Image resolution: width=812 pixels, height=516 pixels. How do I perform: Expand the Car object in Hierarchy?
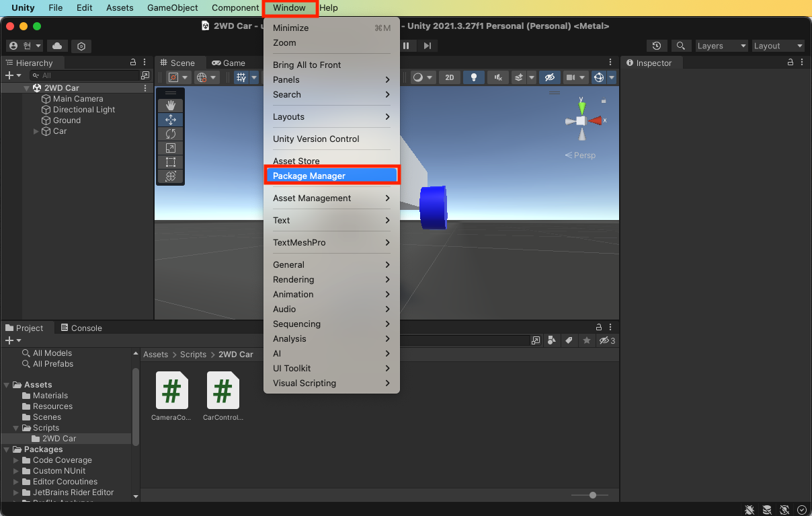36,131
